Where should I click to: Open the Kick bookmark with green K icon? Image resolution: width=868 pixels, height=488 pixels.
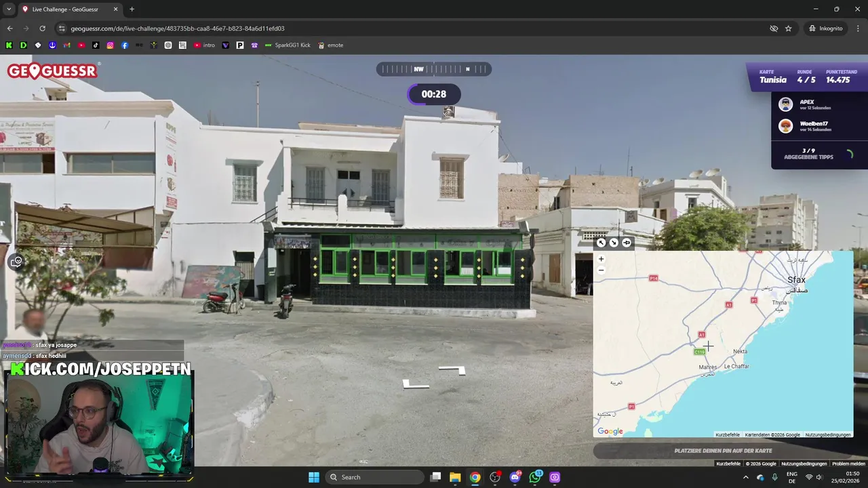pyautogui.click(x=9, y=45)
